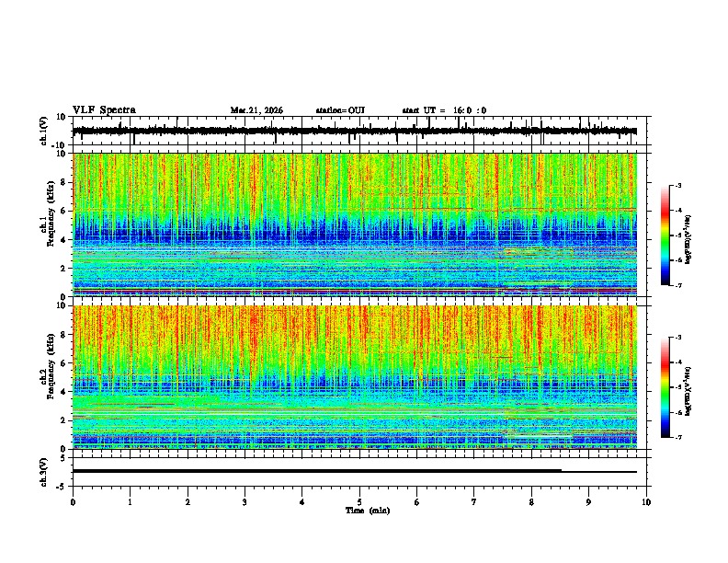Click the ch.1 PSD color bar
Viewport: 728px width, 563px height.
coord(665,236)
